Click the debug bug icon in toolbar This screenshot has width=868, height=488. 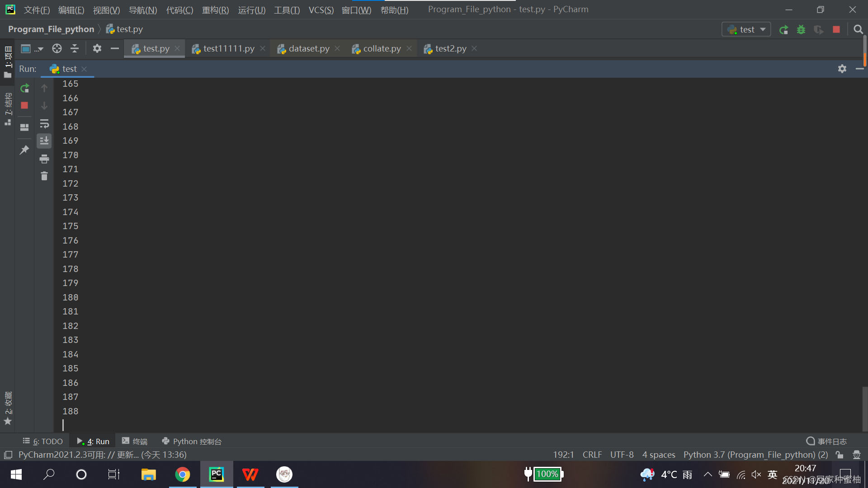[x=801, y=30]
